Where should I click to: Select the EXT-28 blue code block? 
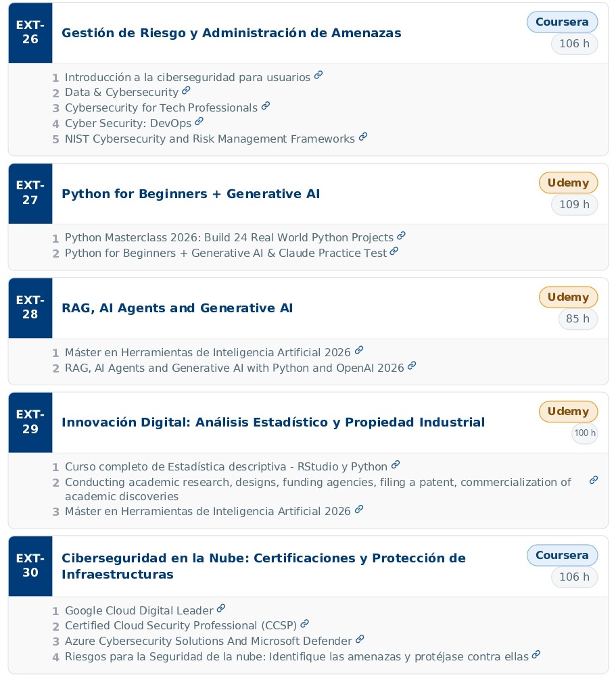[30, 308]
